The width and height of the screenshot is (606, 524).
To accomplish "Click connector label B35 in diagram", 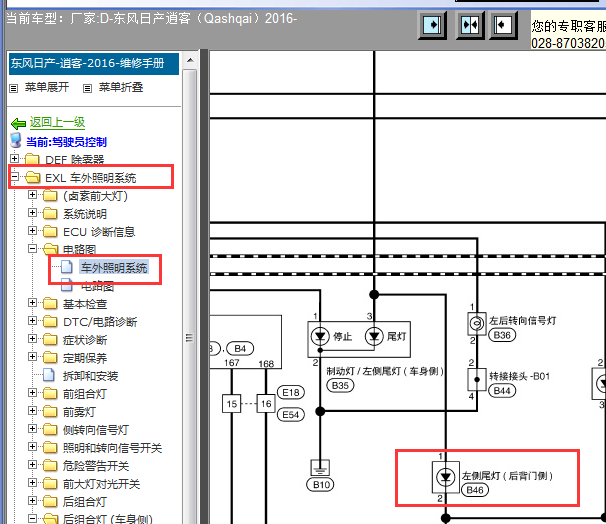I will (x=340, y=385).
